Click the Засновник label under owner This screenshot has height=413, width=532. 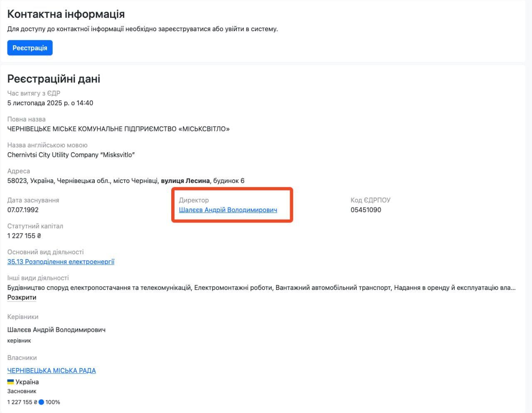tap(22, 391)
